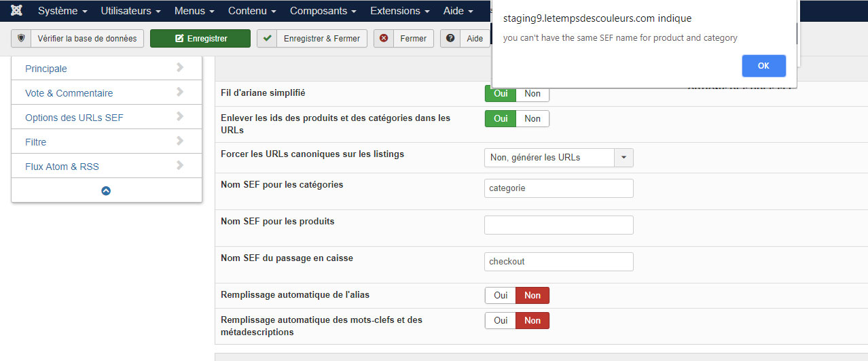Collapse the sidebar with the blue up-arrow
This screenshot has width=868, height=361.
(x=106, y=191)
